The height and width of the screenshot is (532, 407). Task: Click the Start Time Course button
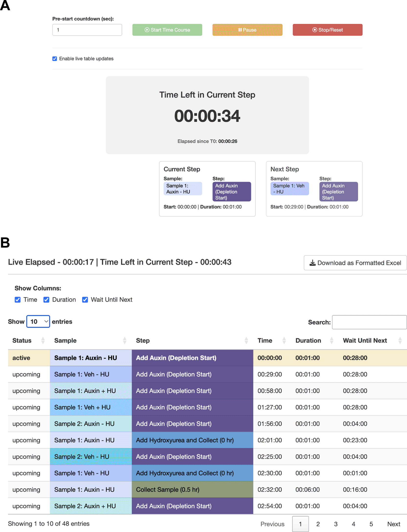(167, 30)
